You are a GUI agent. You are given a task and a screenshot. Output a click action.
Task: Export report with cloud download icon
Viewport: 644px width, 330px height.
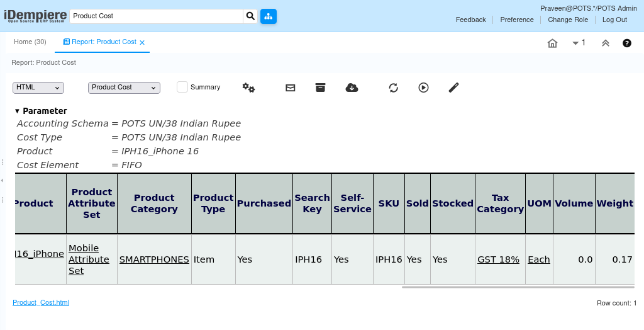click(352, 88)
